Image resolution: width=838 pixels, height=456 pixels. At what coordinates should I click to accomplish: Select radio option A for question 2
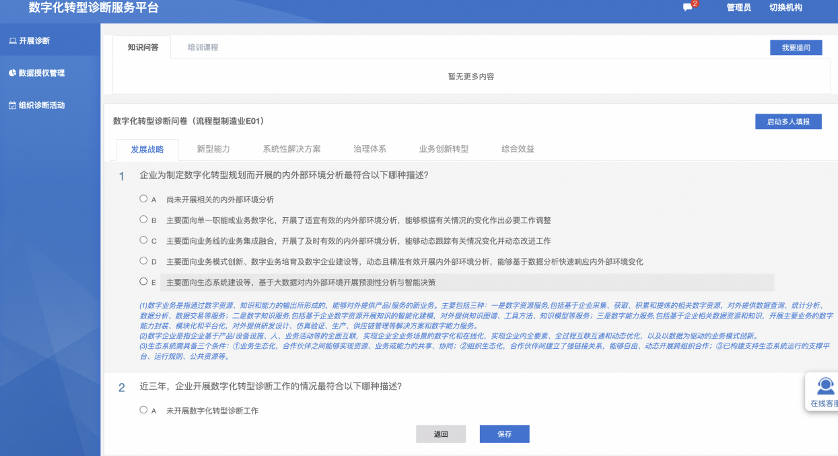click(x=143, y=409)
